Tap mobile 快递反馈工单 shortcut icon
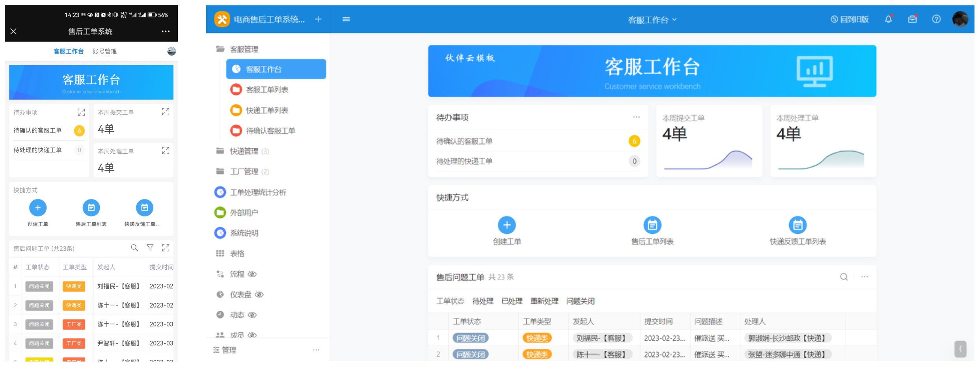 tap(145, 208)
